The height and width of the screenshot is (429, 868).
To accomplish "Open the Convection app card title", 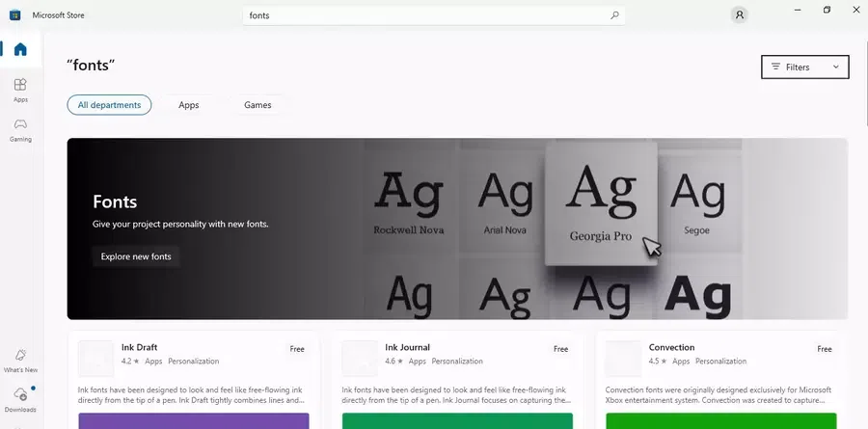I will click(671, 347).
